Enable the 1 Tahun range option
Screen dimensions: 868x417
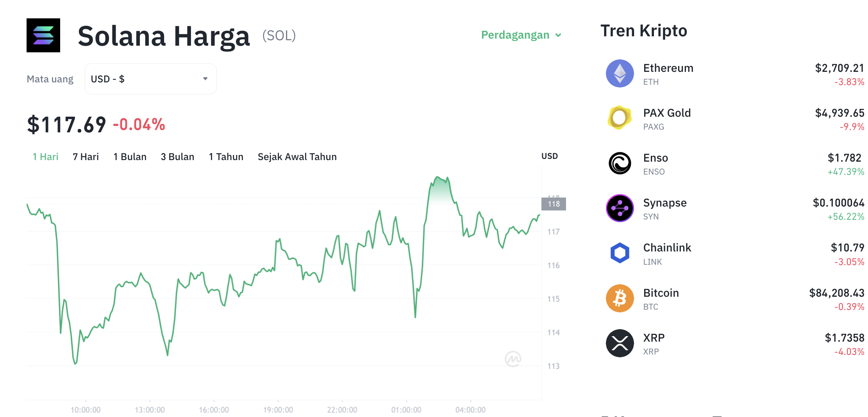(226, 157)
